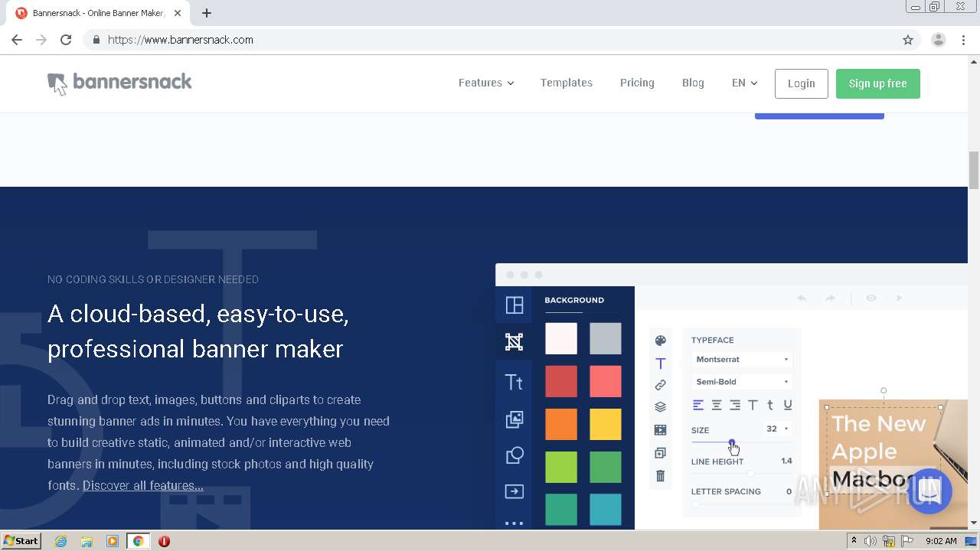Open the Chrome profile avatar
This screenshot has height=551, width=980.
[939, 40]
